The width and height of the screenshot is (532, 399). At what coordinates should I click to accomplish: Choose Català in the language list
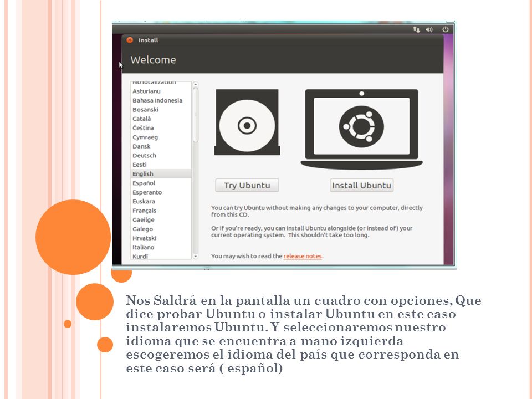click(x=161, y=119)
